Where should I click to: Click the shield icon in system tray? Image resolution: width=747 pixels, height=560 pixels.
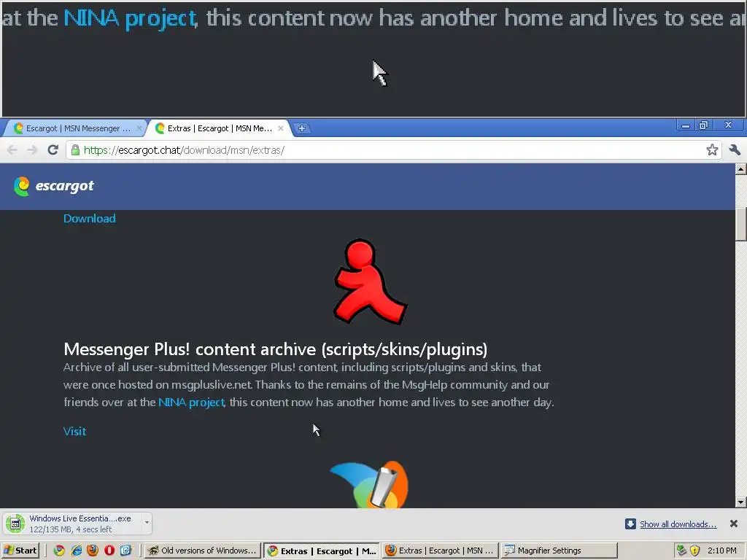click(695, 551)
